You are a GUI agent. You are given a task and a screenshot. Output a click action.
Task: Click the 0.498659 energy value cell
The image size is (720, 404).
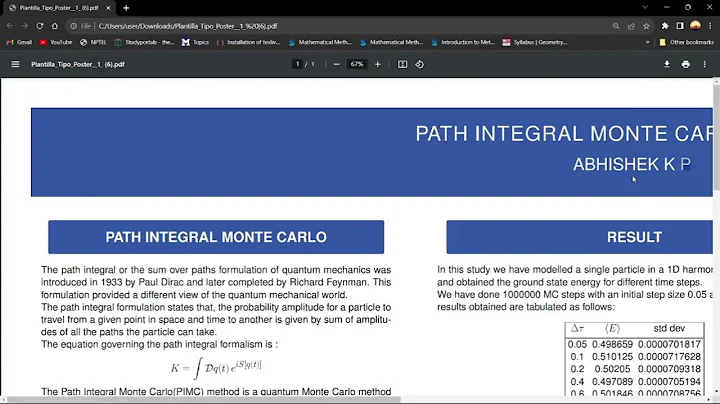[x=612, y=344]
